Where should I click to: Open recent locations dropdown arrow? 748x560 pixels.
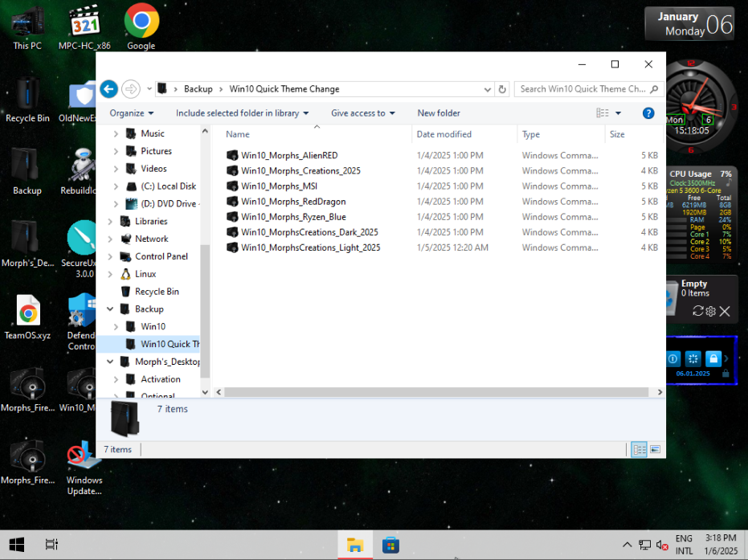coord(149,88)
